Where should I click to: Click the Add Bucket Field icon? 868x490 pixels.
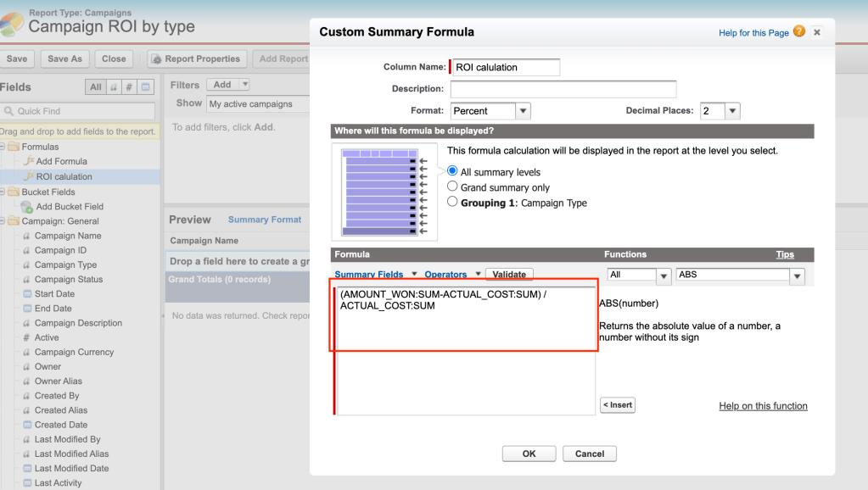[x=27, y=207]
